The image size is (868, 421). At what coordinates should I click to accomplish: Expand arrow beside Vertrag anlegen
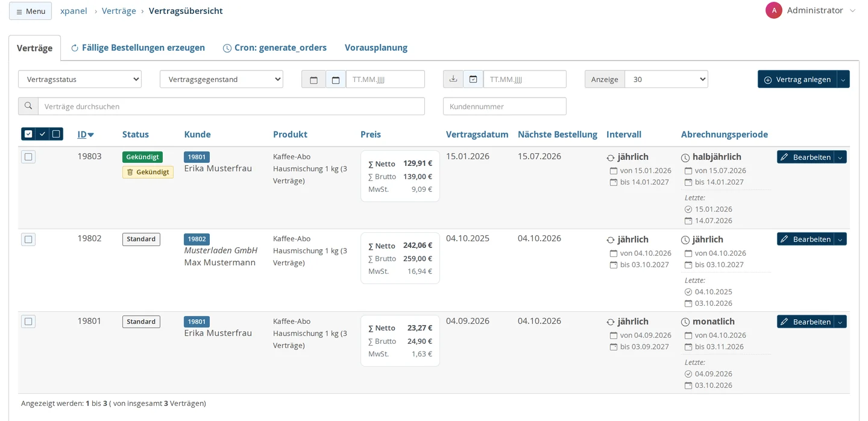click(843, 79)
